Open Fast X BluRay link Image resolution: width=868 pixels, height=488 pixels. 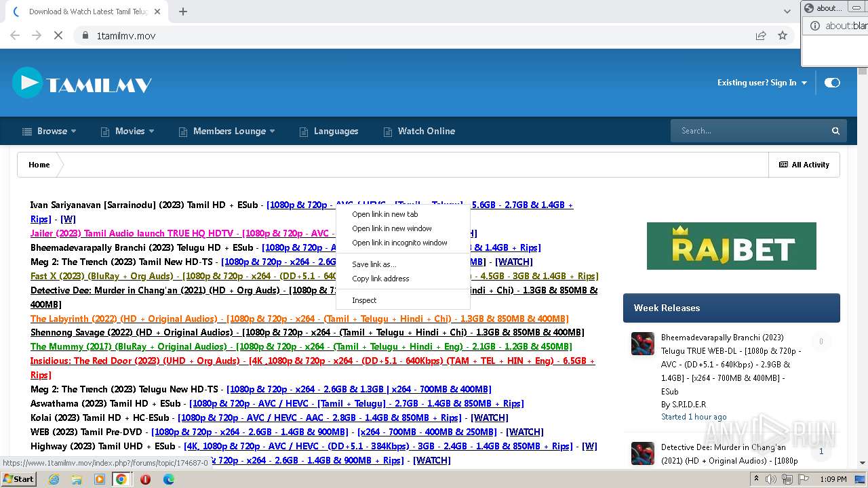pos(183,276)
